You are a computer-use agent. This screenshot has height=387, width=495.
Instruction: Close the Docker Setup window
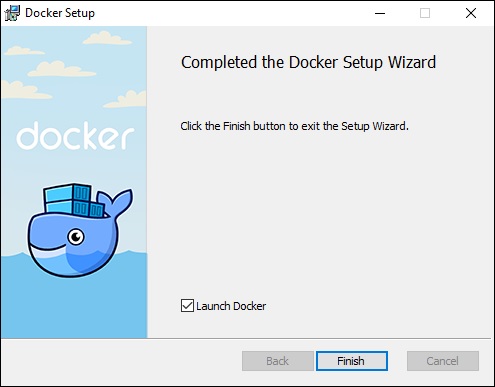tap(471, 13)
